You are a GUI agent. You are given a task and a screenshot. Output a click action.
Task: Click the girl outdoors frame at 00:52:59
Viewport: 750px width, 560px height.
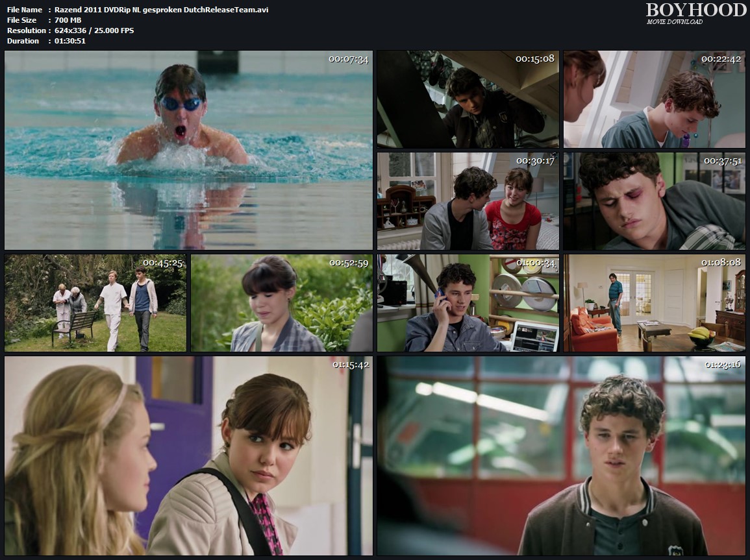point(281,303)
